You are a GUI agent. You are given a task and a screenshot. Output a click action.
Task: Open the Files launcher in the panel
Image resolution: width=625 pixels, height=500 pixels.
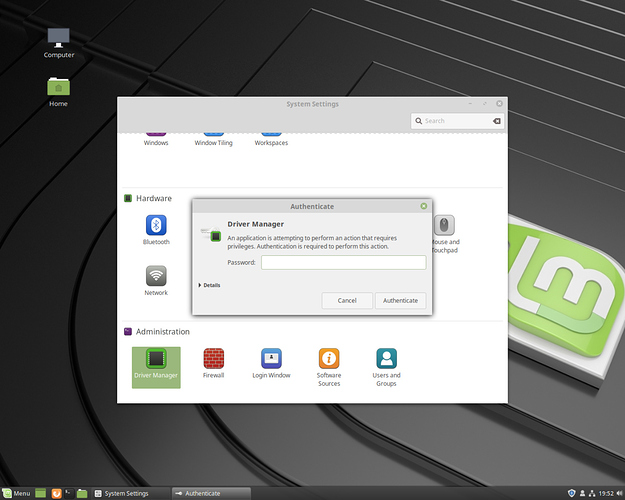point(82,493)
